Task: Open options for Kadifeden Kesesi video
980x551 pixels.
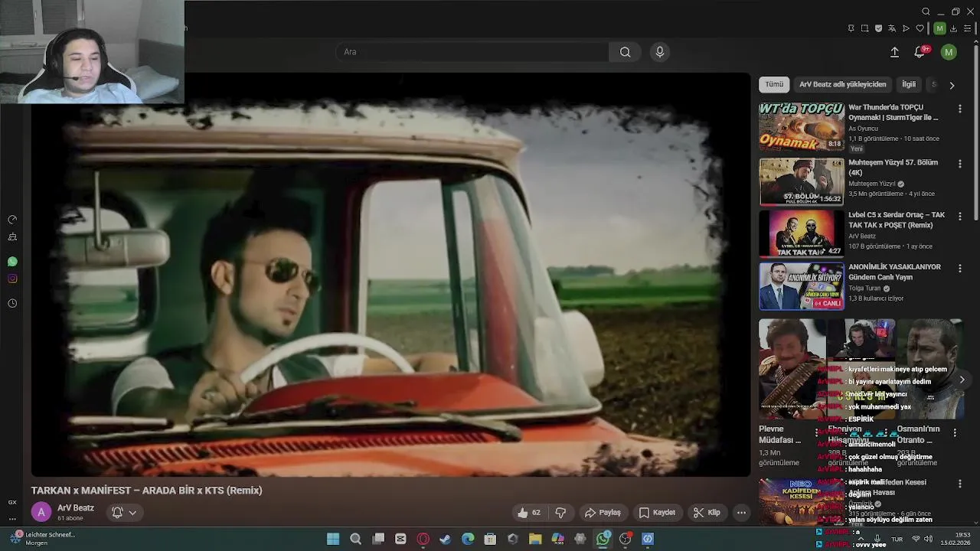Action: (959, 484)
